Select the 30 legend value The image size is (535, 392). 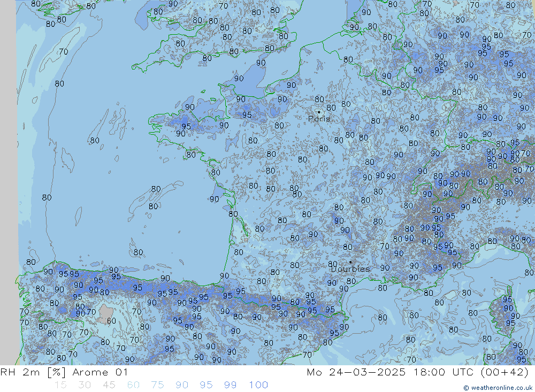point(85,385)
